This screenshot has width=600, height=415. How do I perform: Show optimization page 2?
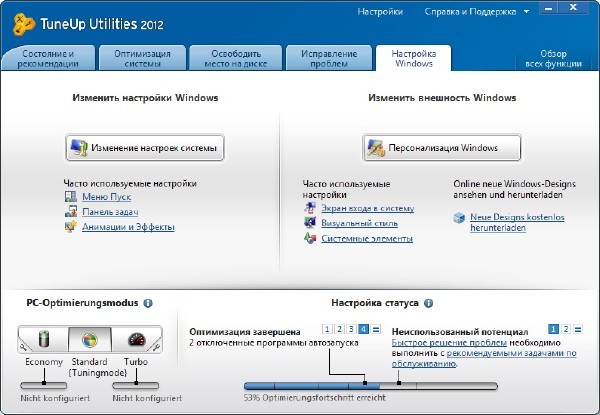point(339,329)
